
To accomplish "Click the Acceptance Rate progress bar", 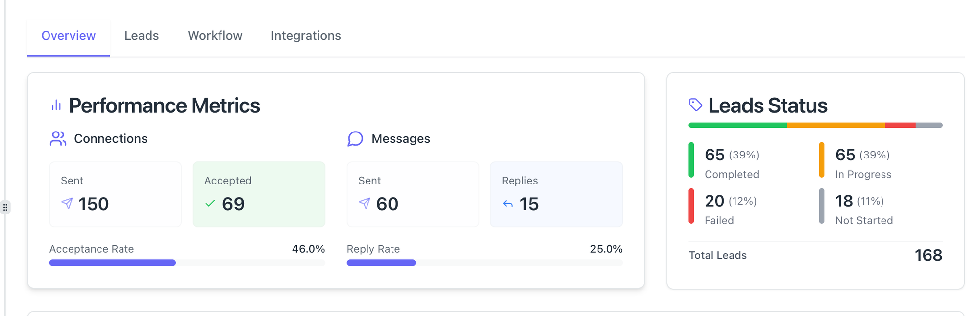I will click(x=187, y=263).
